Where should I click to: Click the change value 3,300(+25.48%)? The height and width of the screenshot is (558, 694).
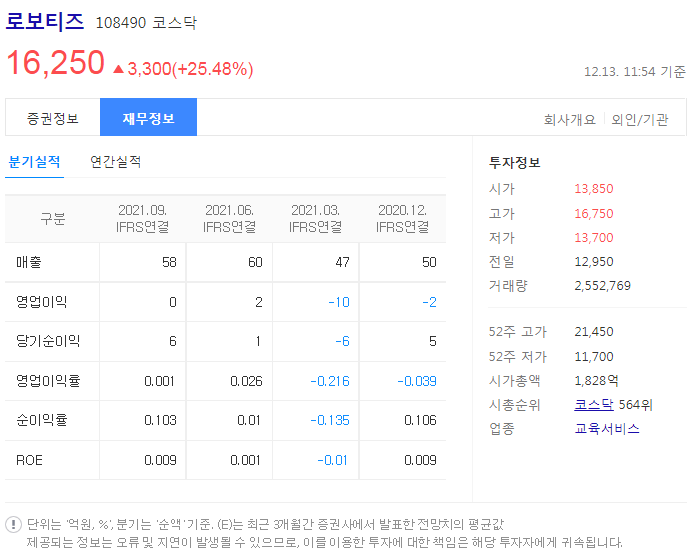(x=190, y=69)
